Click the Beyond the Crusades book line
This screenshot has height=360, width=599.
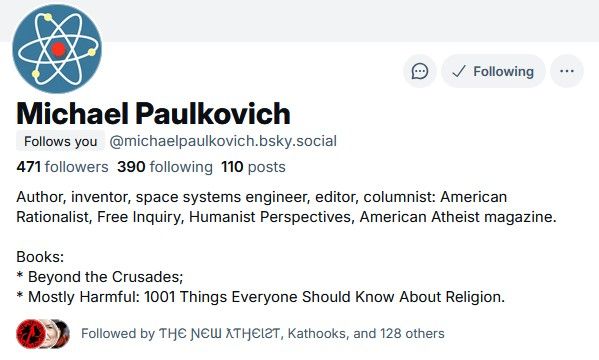click(100, 277)
